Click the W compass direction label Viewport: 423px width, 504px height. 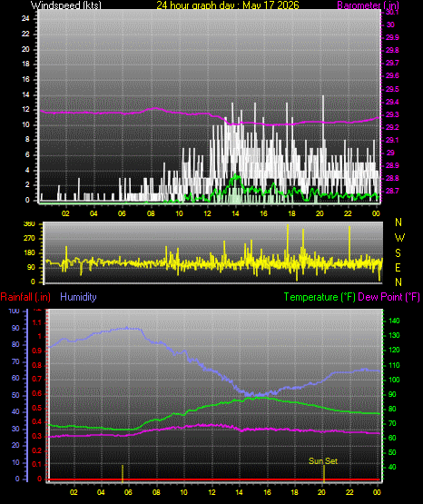click(399, 238)
